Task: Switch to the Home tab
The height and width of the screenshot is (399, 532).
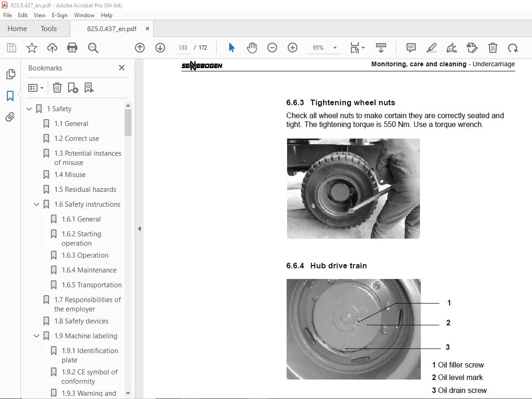Action: (17, 28)
